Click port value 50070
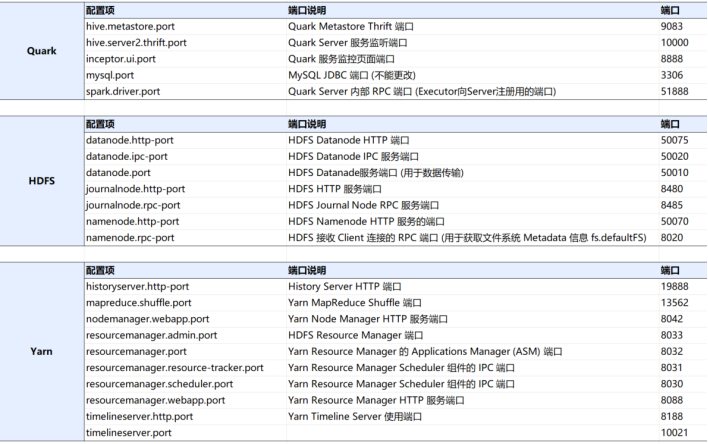Image resolution: width=708 pixels, height=444 pixels. coord(683,222)
